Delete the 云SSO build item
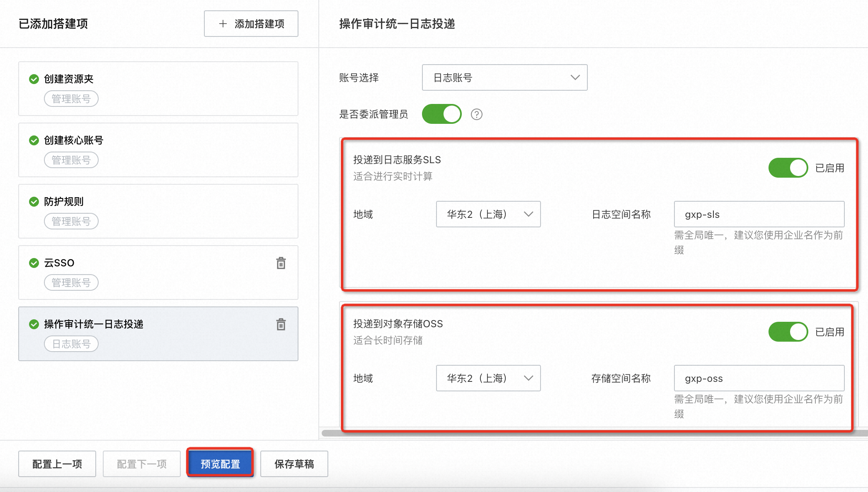This screenshot has width=868, height=492. [281, 263]
